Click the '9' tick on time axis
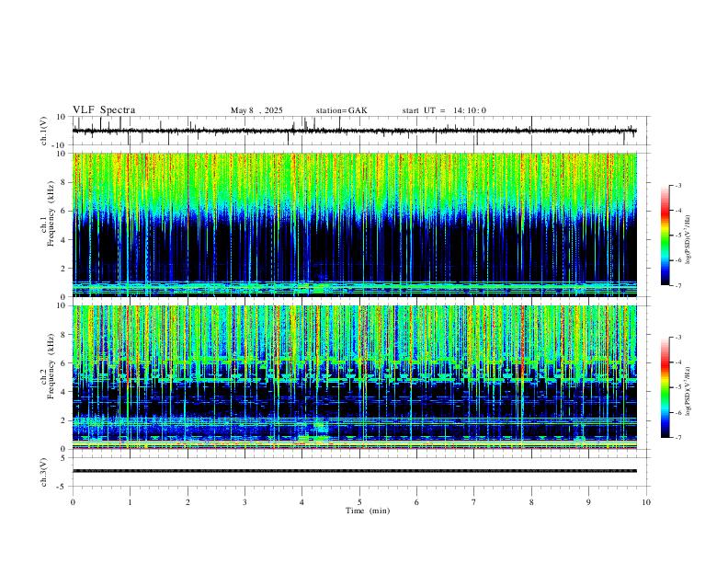The image size is (728, 563). tap(588, 502)
